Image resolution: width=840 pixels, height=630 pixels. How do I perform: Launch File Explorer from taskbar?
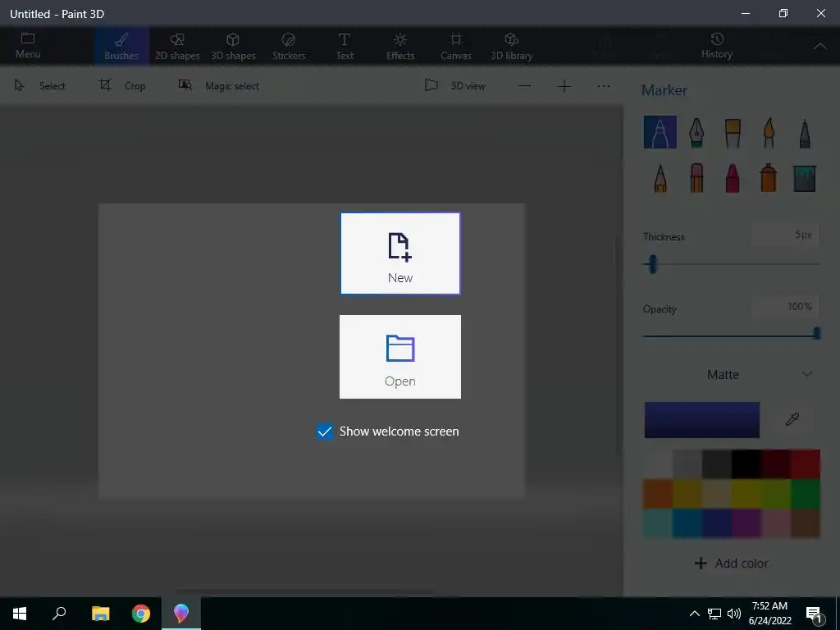(x=100, y=614)
